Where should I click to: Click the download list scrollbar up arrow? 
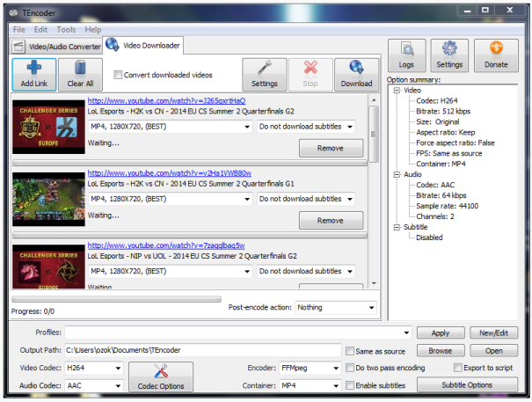[374, 100]
